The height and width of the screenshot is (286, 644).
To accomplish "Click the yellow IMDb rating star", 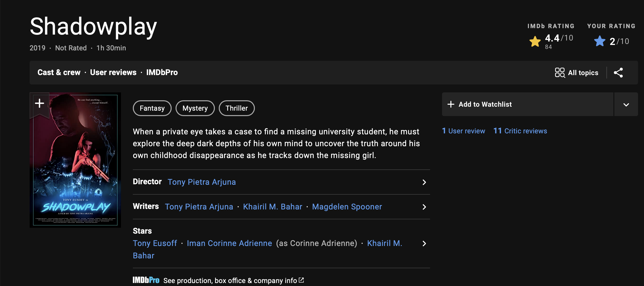I will [535, 41].
